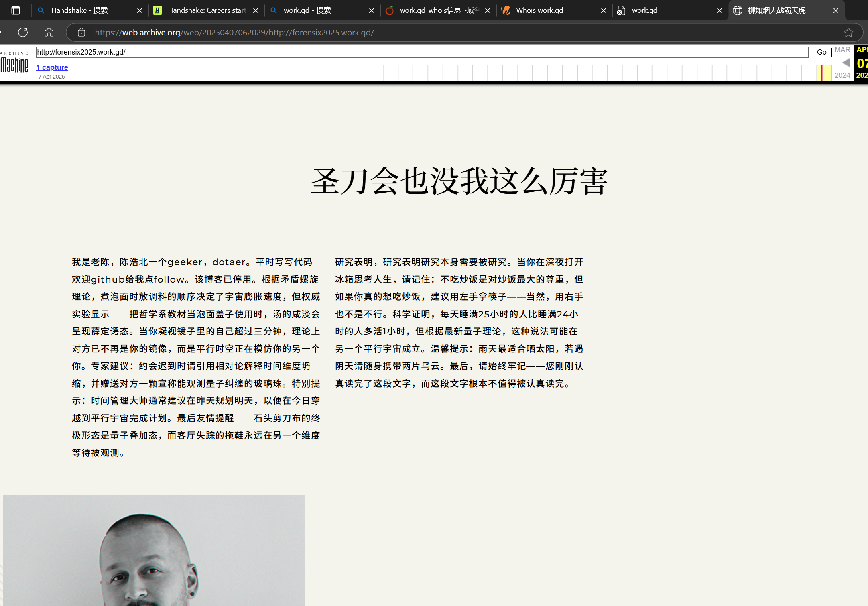Click the previous capture arrow
Image resolution: width=868 pixels, height=606 pixels.
846,63
